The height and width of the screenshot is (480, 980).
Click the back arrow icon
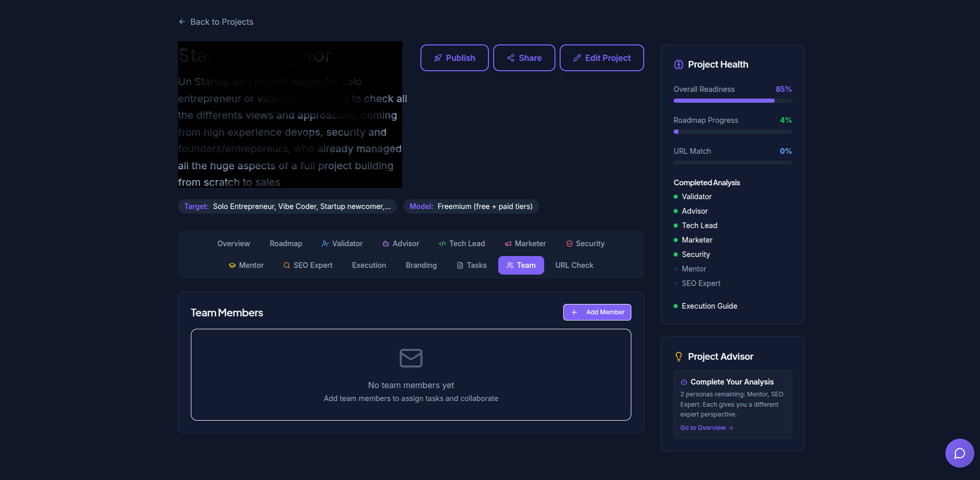click(182, 22)
